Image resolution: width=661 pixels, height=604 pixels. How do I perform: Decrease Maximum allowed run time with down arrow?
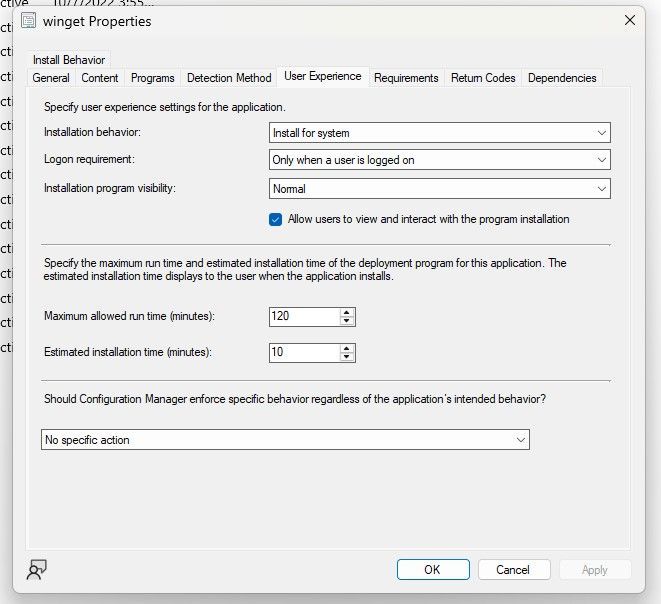tap(347, 321)
